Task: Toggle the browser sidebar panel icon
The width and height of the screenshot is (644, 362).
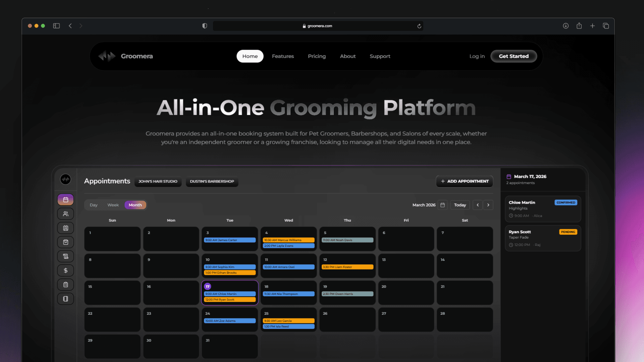Action: [x=56, y=26]
